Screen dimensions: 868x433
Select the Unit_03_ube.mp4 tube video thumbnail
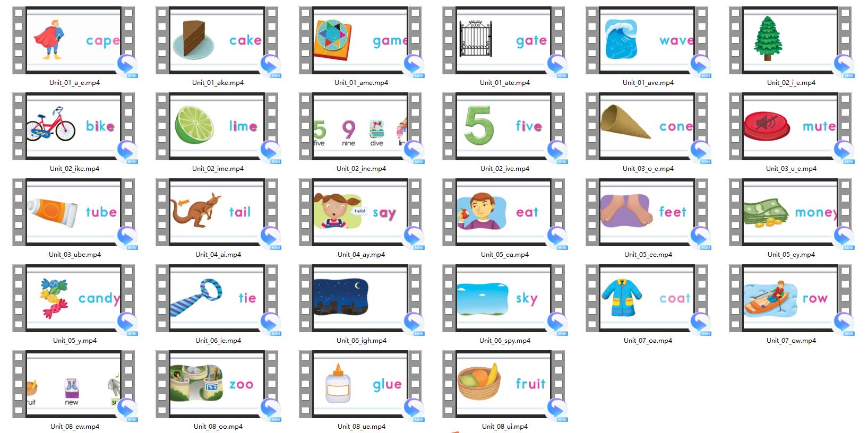point(73,212)
